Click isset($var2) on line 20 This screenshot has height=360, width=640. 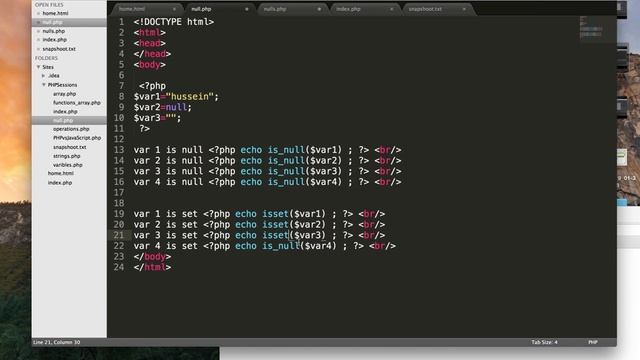tap(294, 224)
